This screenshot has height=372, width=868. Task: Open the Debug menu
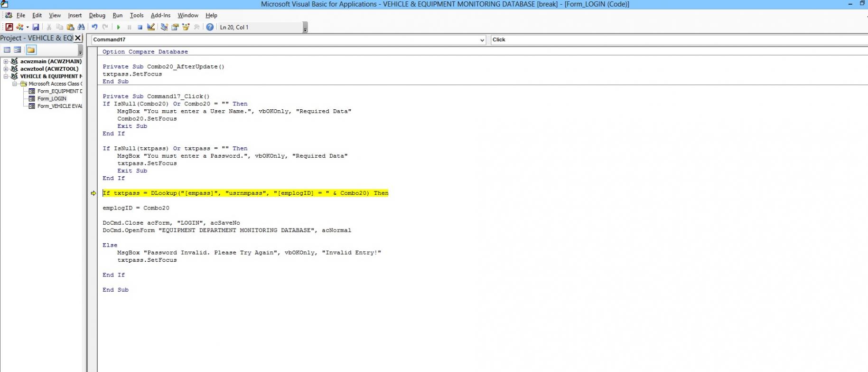tap(97, 15)
